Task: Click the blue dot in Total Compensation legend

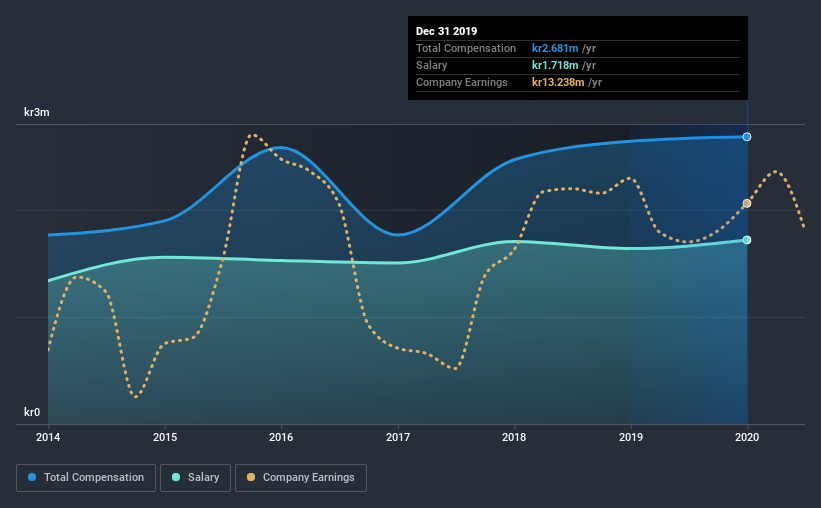Action: pos(32,477)
